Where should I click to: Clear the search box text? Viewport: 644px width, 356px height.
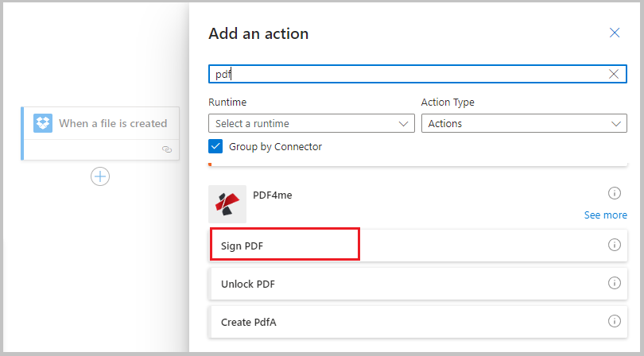pyautogui.click(x=614, y=74)
